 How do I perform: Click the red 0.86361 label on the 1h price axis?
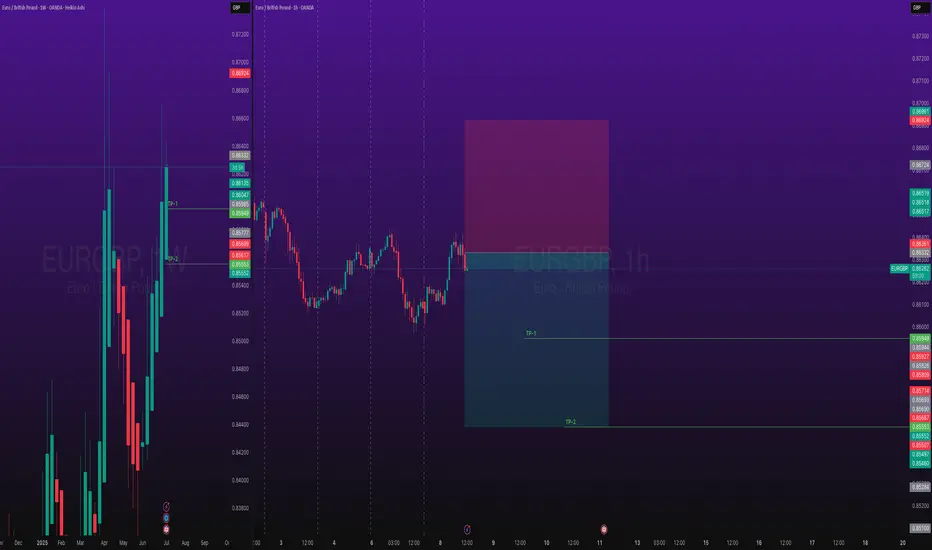[x=921, y=244]
